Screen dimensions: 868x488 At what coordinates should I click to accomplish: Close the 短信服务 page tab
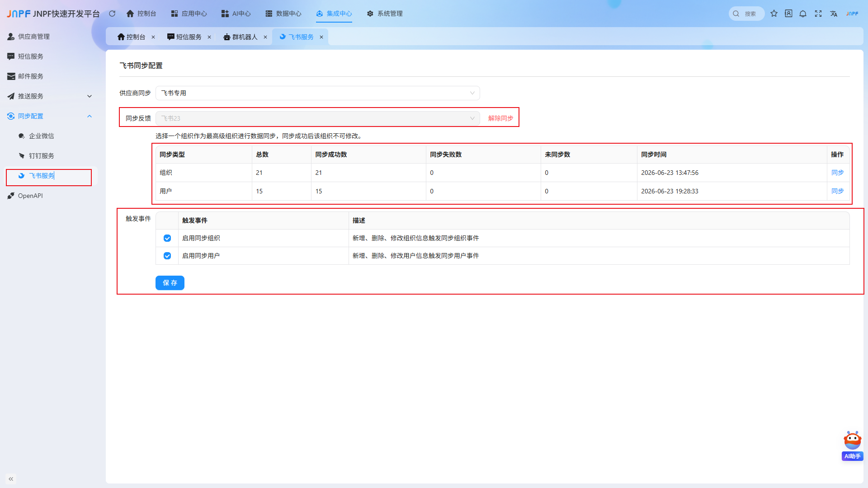click(209, 37)
